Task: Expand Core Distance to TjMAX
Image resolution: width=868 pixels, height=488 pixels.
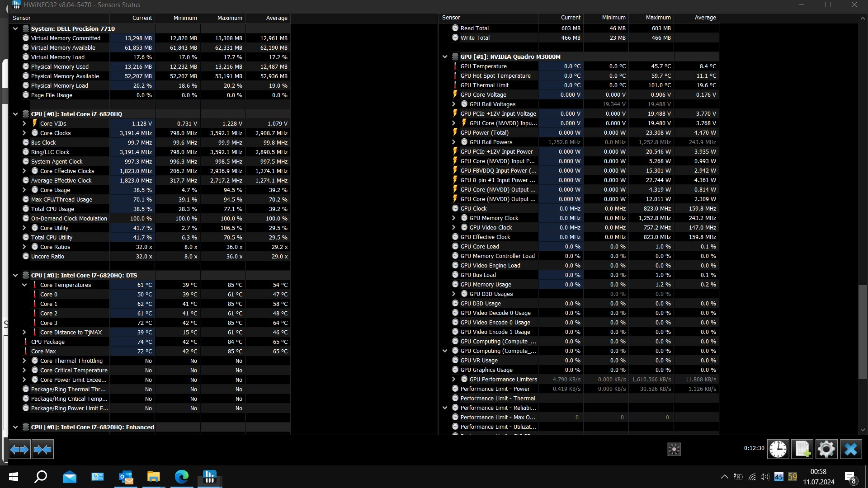Action: coord(24,332)
